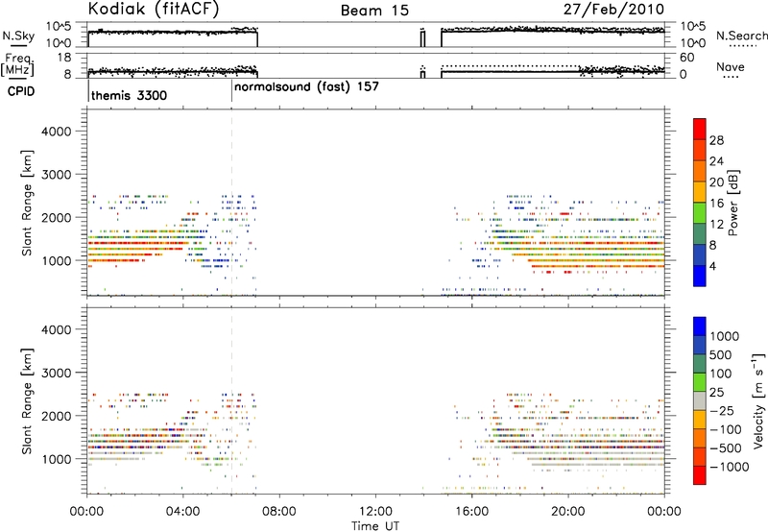Click "Slant Range [km]" label of velocity panel

pos(27,401)
